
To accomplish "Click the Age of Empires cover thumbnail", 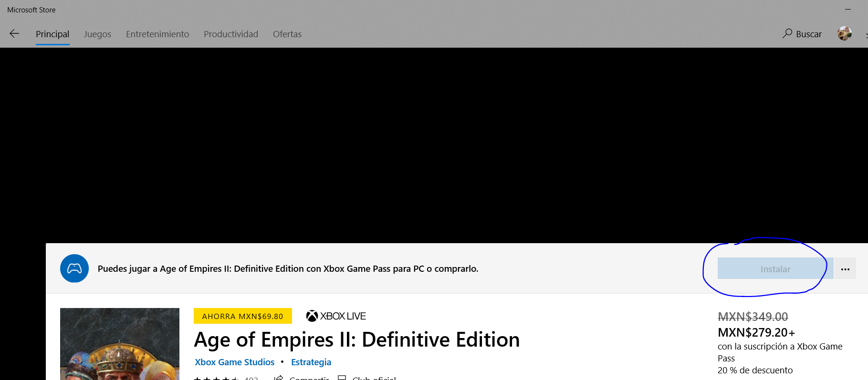I will pos(120,344).
